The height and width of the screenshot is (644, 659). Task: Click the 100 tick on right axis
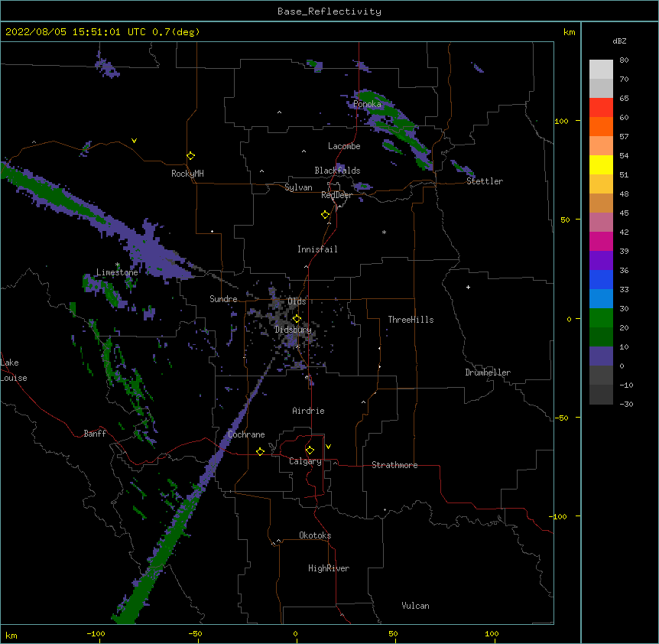point(561,121)
